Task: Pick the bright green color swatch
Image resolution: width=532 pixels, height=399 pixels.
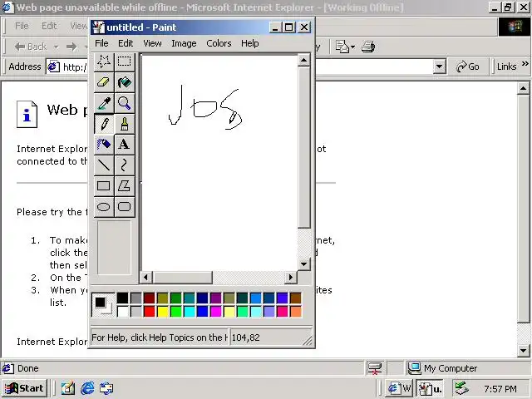Action: point(176,311)
